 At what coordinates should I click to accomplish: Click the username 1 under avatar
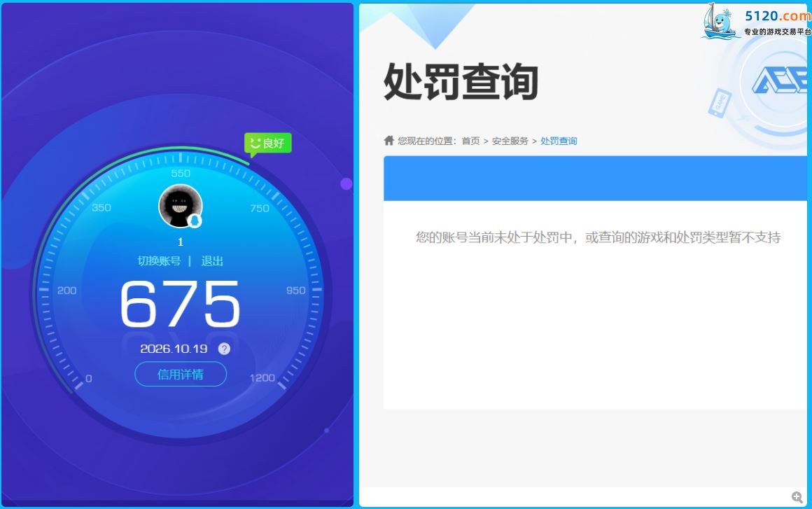tap(180, 242)
